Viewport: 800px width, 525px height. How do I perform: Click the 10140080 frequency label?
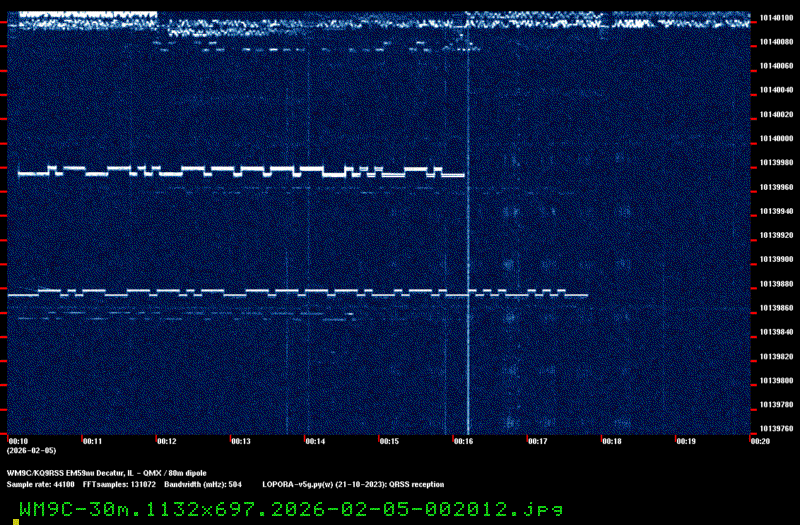pos(777,42)
